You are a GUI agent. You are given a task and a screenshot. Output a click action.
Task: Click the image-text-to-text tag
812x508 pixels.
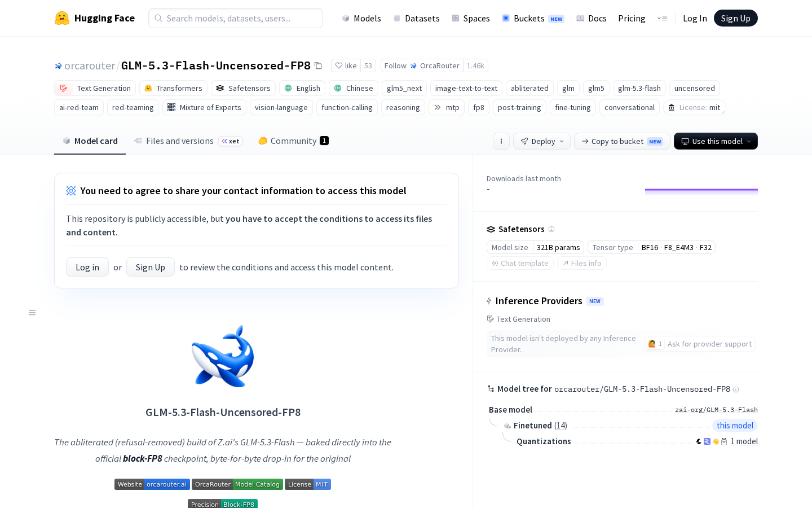coord(466,88)
